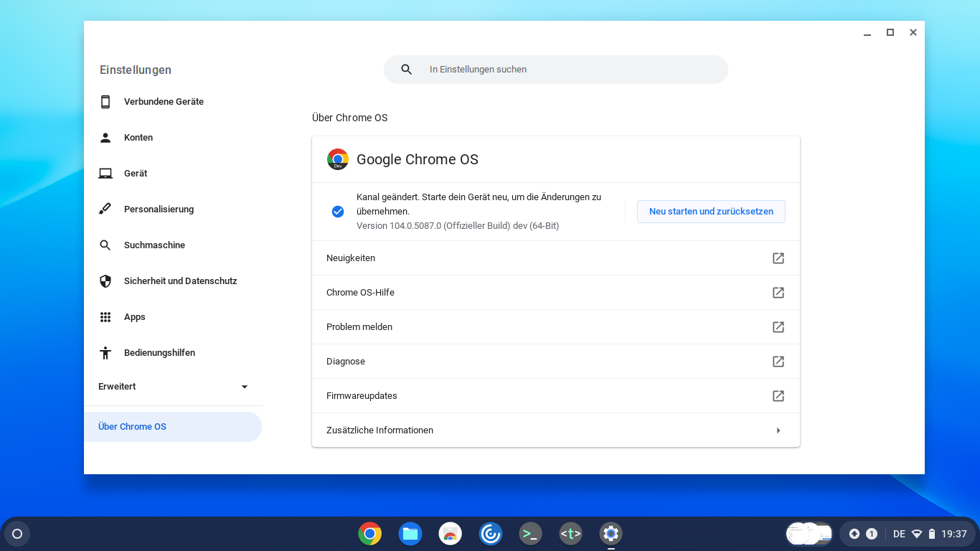Open Suchmaschine via its magnifier icon

coord(105,245)
